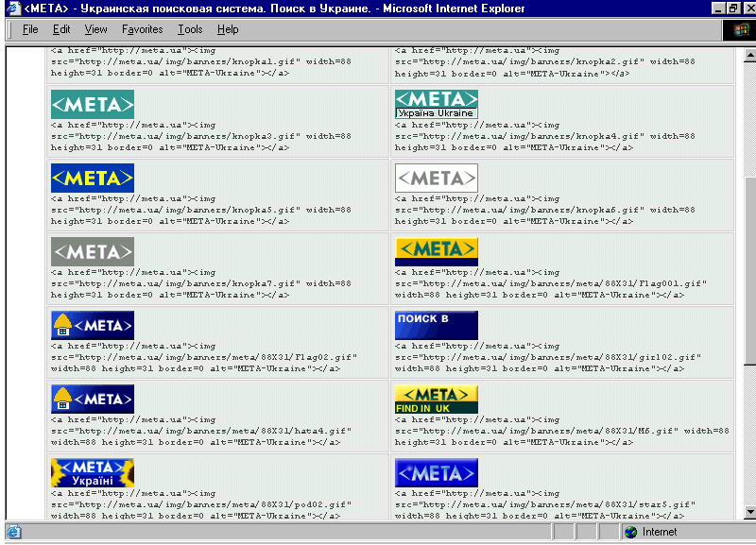Click the code text containing knopka6.gif

545,210
